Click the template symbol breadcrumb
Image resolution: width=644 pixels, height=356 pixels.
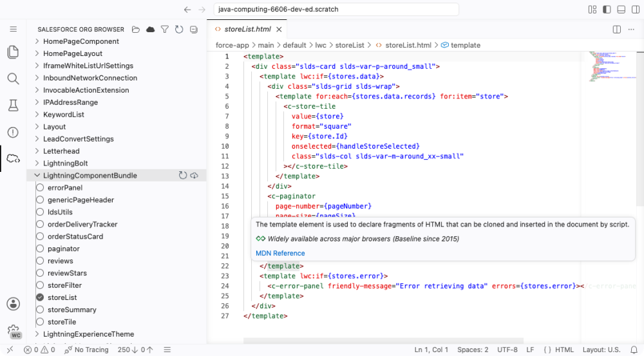click(461, 45)
